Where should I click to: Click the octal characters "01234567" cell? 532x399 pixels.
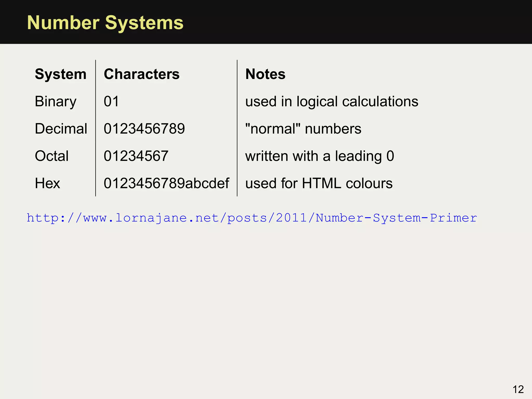(x=136, y=156)
